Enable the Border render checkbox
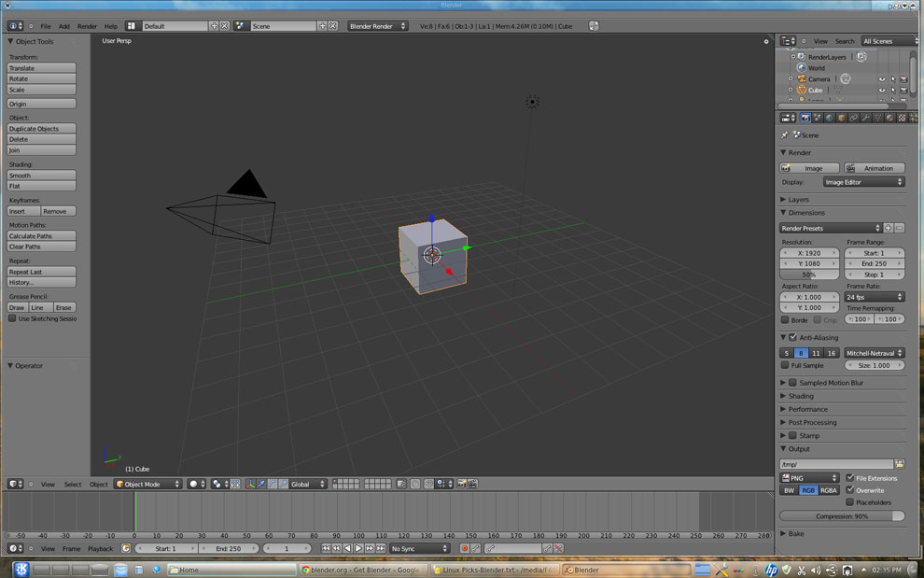Image resolution: width=924 pixels, height=578 pixels. tap(784, 319)
